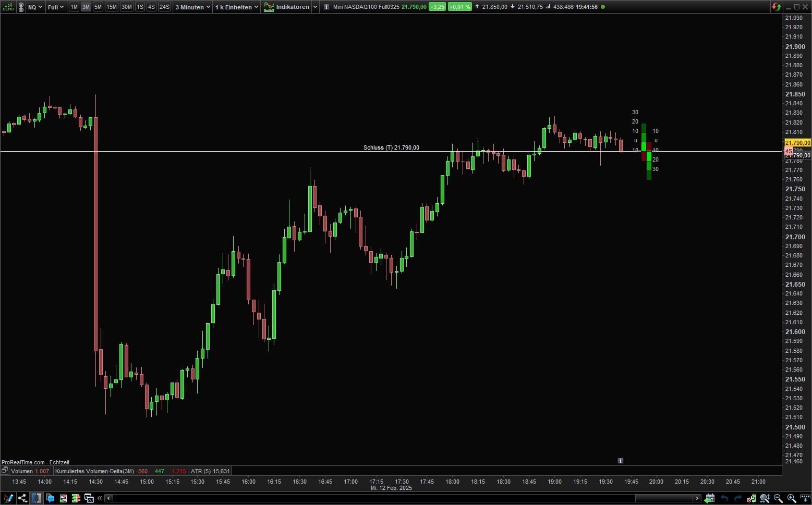This screenshot has width=812, height=505.
Task: Click the order book bars icon
Action: (76, 498)
